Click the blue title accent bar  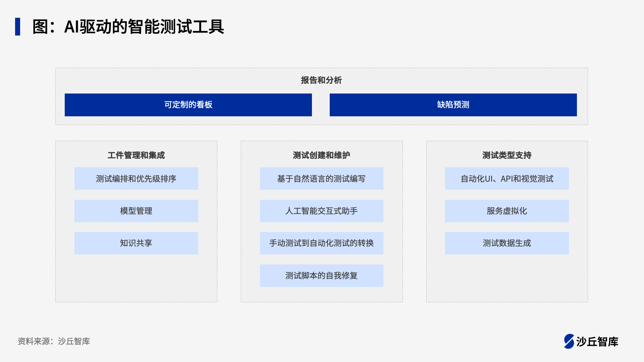click(17, 26)
